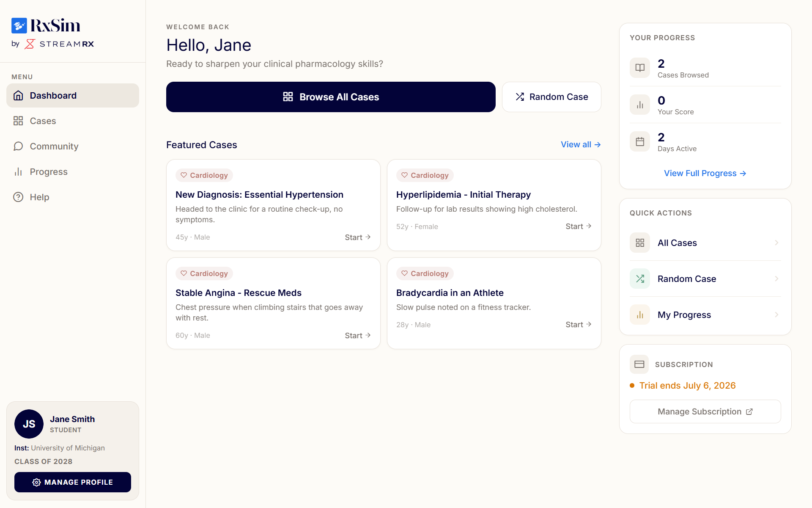Image resolution: width=812 pixels, height=508 pixels.
Task: Click the Subscription credit card icon
Action: [639, 364]
